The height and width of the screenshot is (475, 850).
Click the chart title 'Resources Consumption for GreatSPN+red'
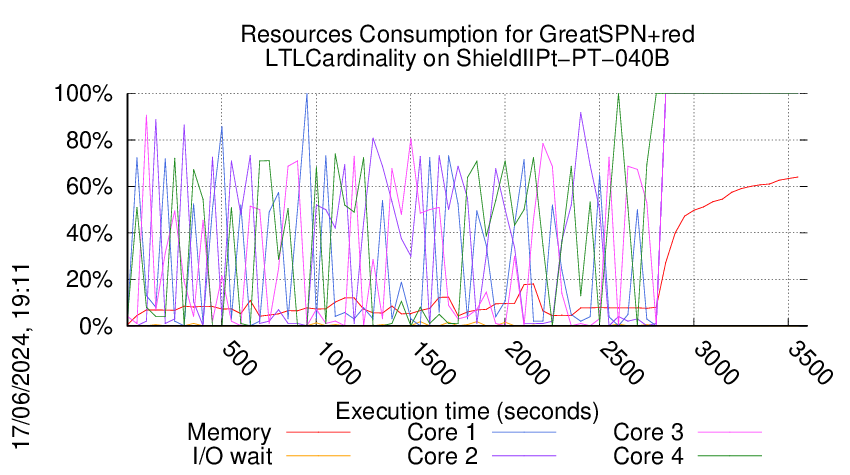[x=467, y=35]
